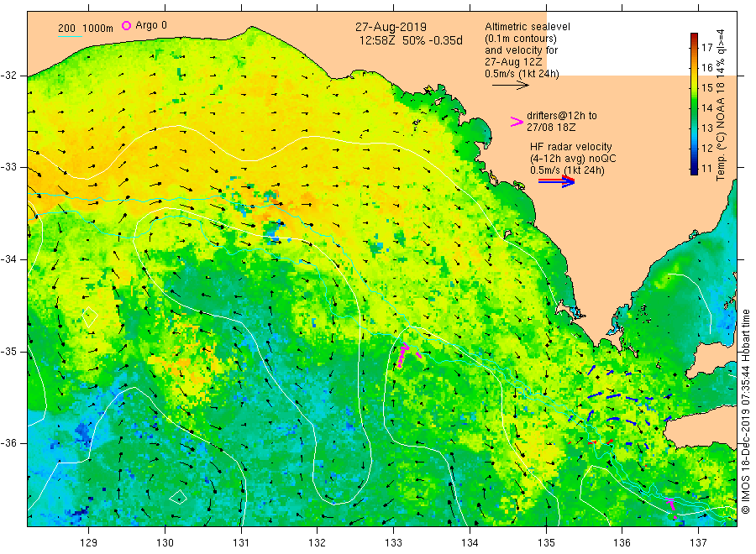
Task: Click the cyan 200m contour legend line
Action: click(x=70, y=36)
